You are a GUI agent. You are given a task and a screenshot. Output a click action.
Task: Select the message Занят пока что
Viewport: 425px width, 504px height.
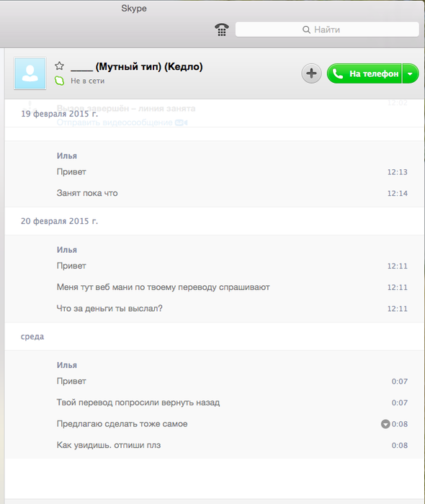pyautogui.click(x=87, y=193)
